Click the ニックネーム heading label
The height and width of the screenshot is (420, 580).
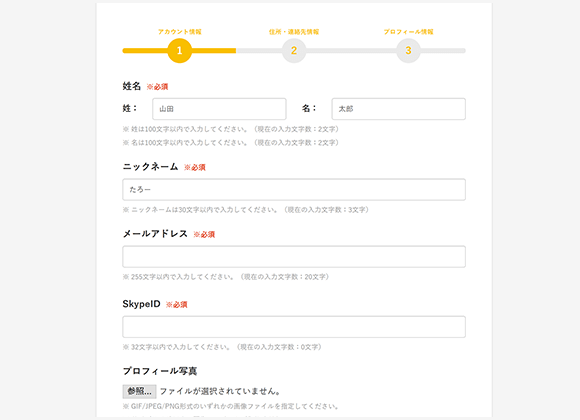tap(151, 167)
